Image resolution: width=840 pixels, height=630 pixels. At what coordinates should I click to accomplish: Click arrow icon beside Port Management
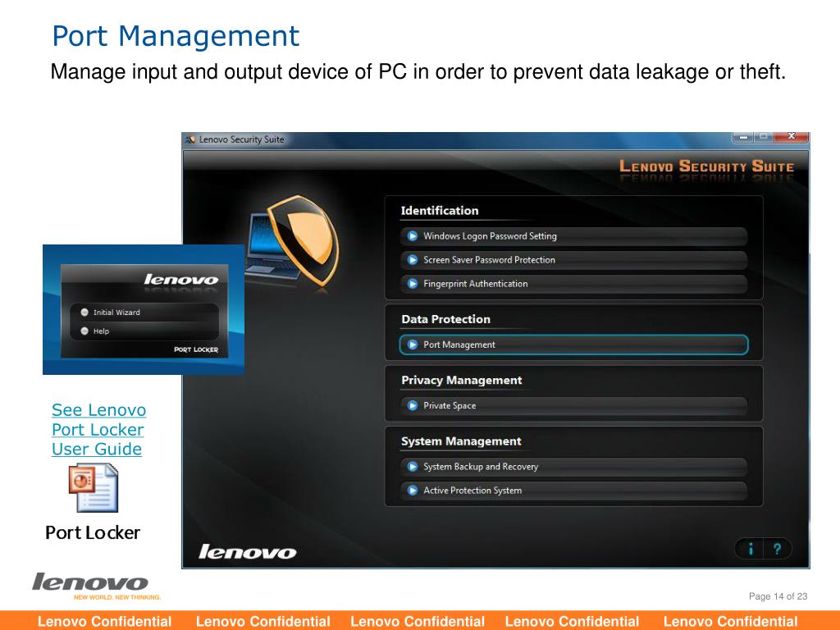pos(413,345)
